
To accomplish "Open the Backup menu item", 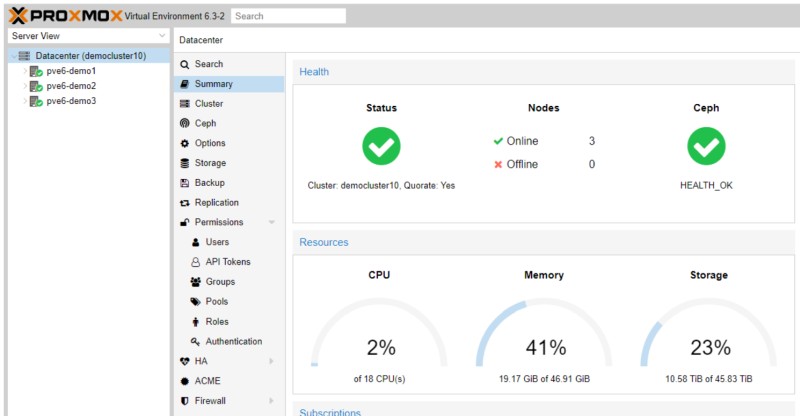I will [x=229, y=183].
